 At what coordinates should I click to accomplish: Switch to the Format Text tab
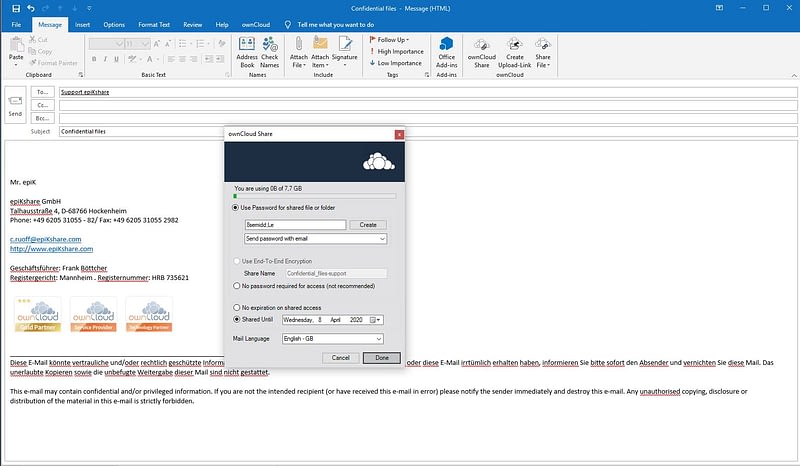(x=154, y=24)
